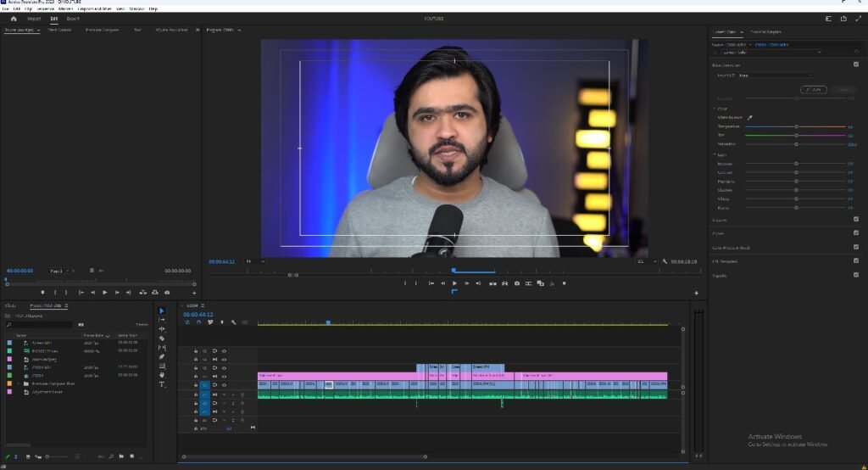This screenshot has width=868, height=470.
Task: Toggle Creative section checkbox
Action: point(856,220)
